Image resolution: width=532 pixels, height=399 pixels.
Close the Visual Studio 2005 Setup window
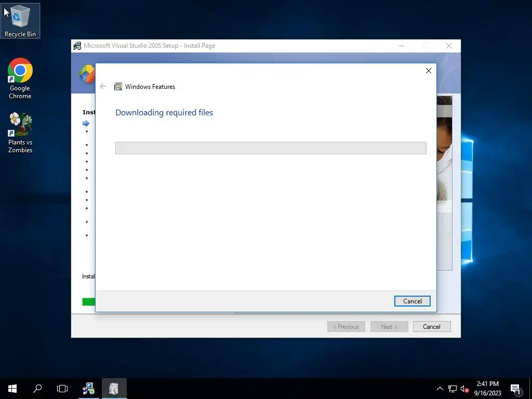449,46
